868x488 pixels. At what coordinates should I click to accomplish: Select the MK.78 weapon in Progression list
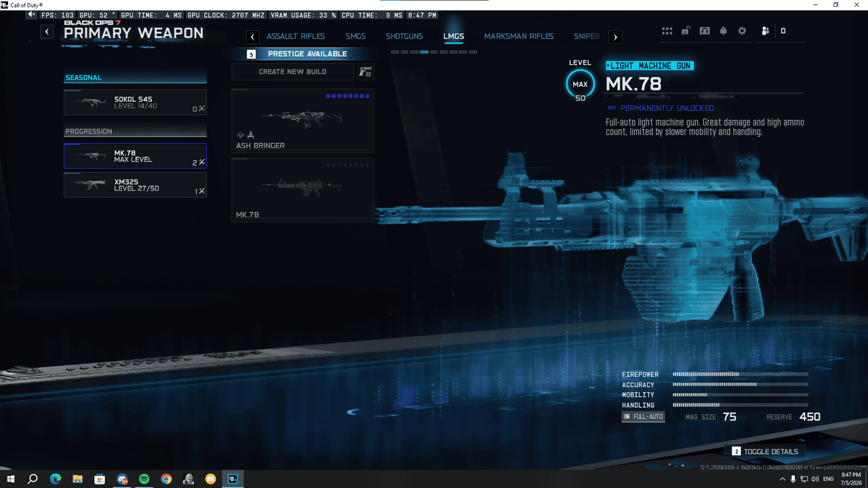[135, 156]
